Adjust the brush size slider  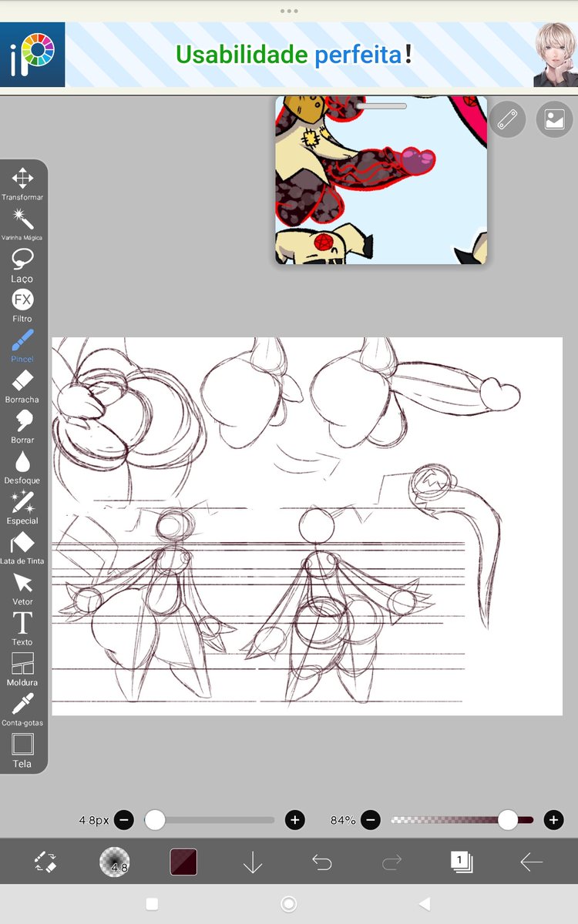(x=210, y=820)
